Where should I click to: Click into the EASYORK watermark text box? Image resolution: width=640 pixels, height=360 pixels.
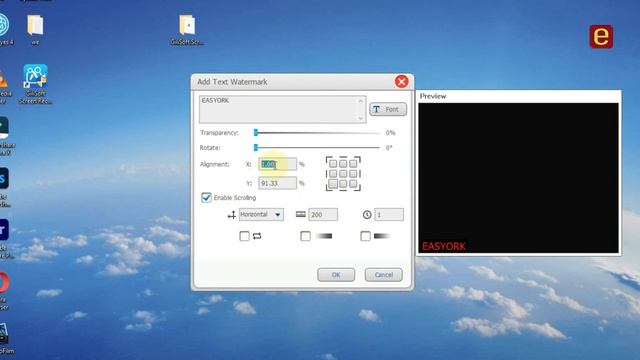[x=282, y=109]
